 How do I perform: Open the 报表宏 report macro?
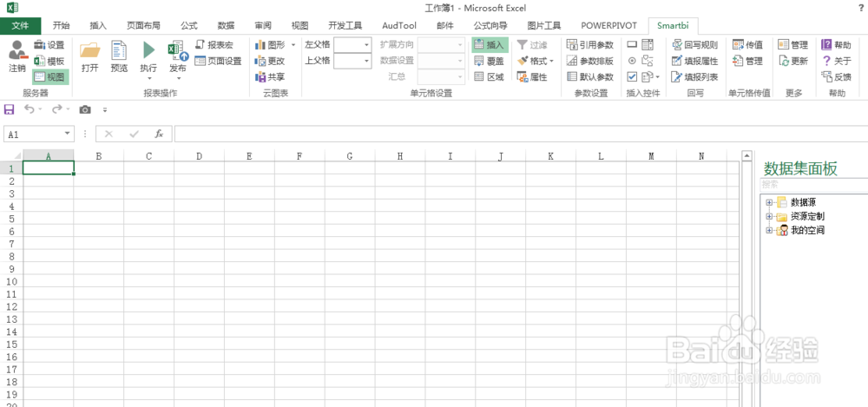[214, 45]
